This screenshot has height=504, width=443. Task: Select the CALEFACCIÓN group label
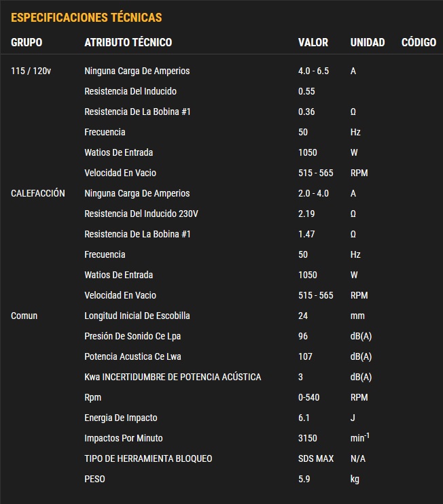tap(38, 193)
